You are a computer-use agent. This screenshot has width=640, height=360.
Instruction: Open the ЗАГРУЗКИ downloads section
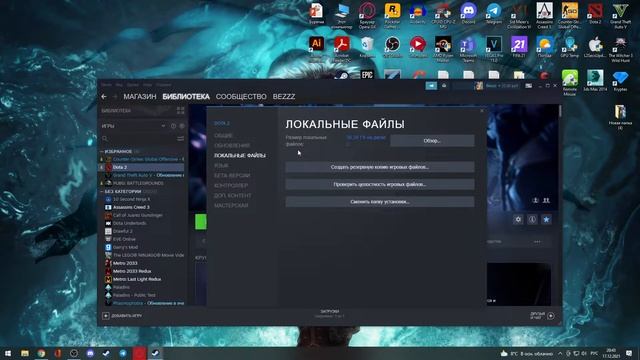[x=329, y=313]
